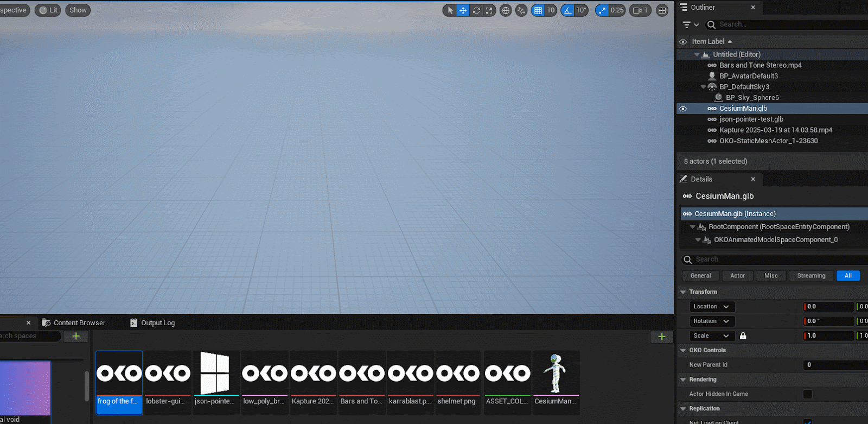Screen dimensions: 868x424
Task: Collapse the OKO Controls section
Action: tap(683, 351)
